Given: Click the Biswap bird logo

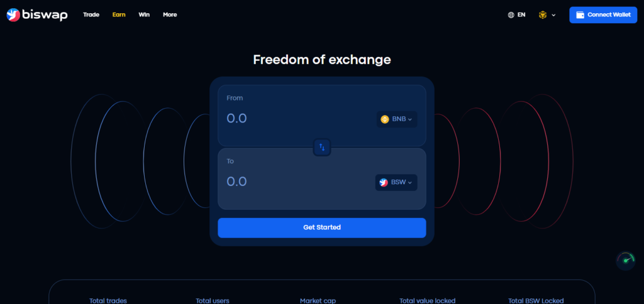Looking at the screenshot, I should [x=13, y=15].
